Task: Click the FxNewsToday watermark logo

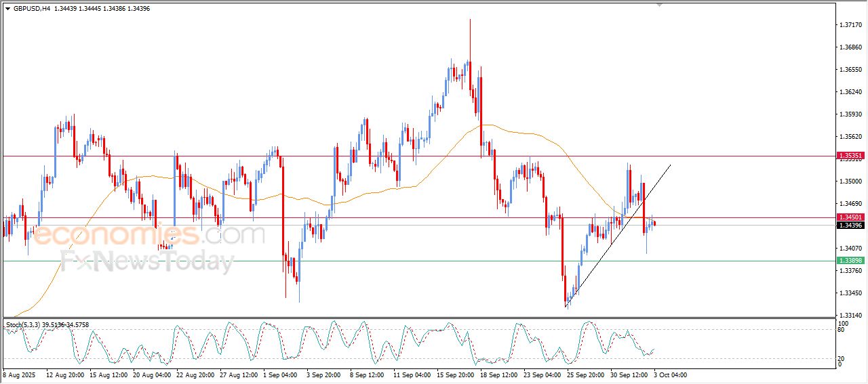Action: (146, 261)
